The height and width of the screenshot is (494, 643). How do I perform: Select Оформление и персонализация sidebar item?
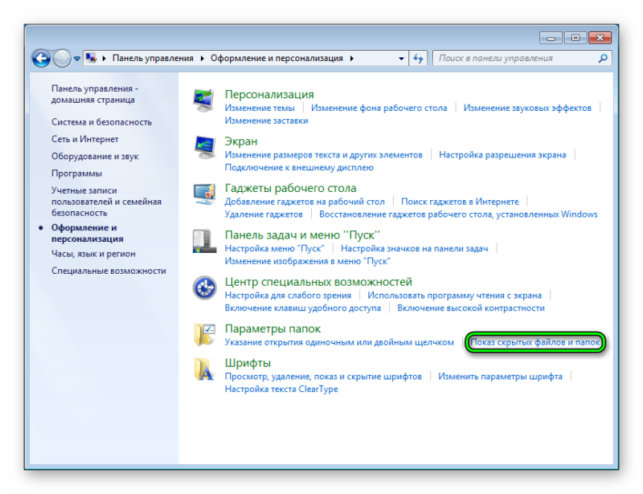tap(87, 233)
